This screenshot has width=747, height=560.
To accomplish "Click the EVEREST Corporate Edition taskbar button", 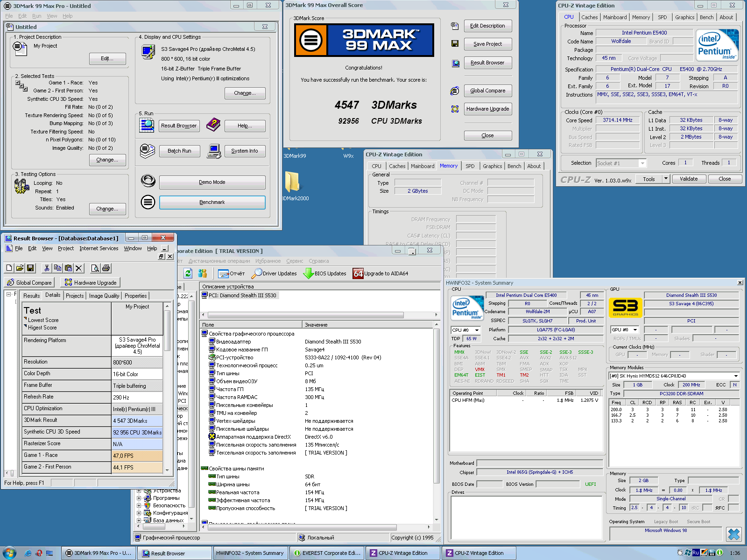I will 327,553.
